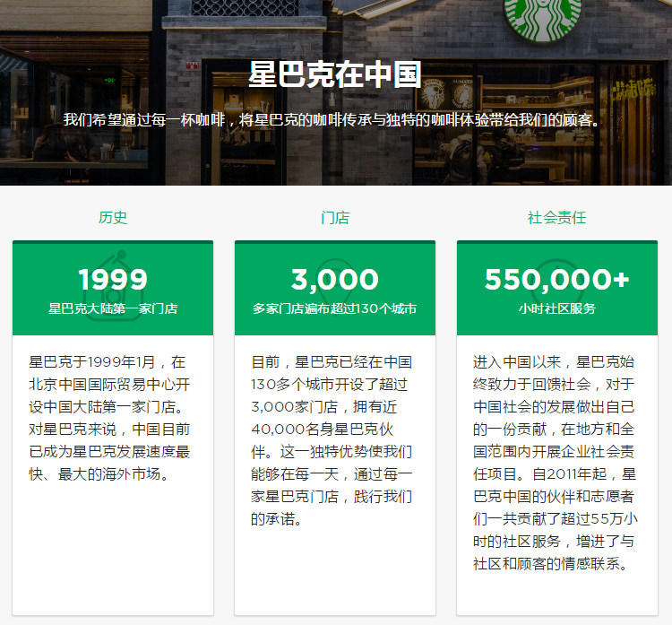
Task: Select the 社会责任 section heading
Action: pyautogui.click(x=556, y=218)
